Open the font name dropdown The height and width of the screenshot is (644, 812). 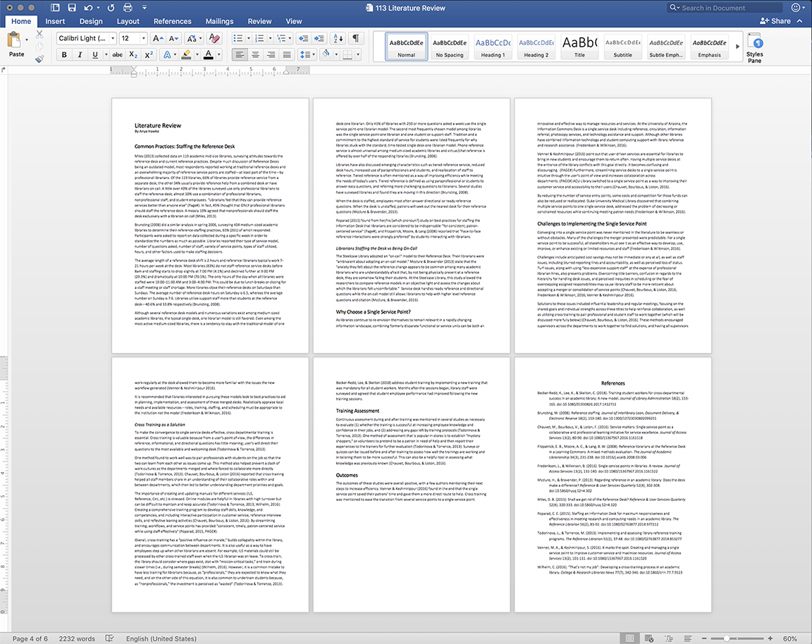(112, 38)
